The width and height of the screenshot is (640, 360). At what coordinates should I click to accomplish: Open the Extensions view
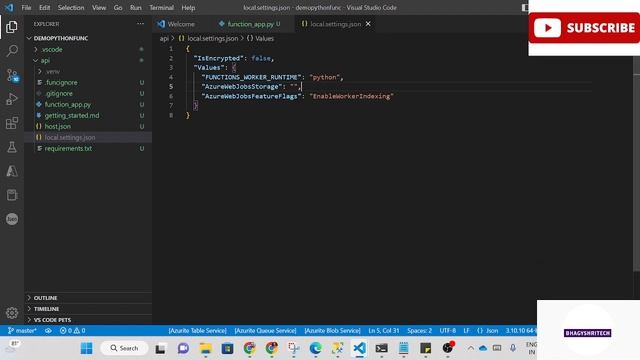click(12, 123)
